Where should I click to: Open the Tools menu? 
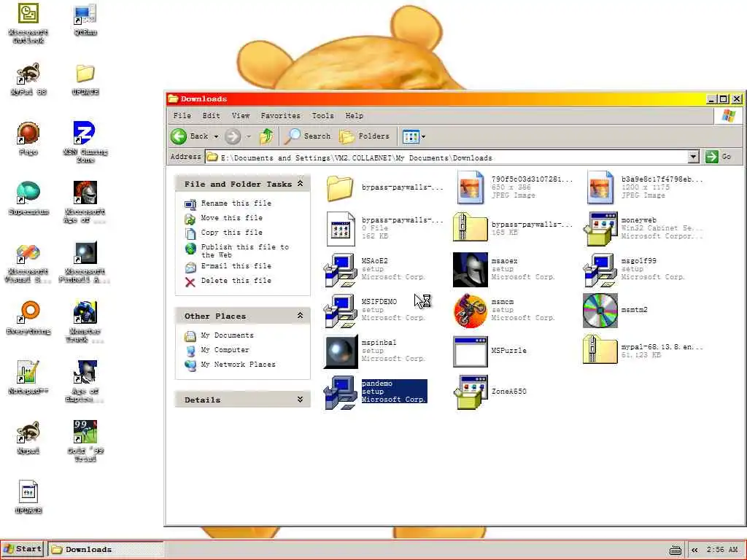tap(322, 116)
